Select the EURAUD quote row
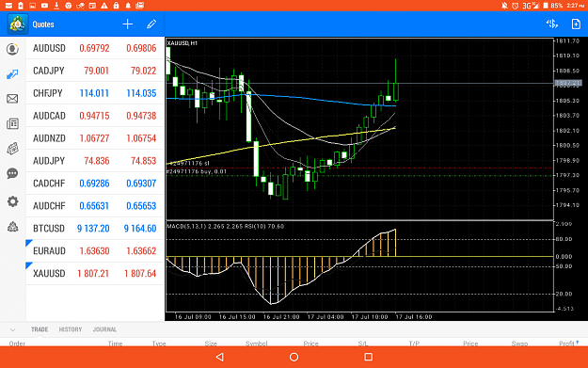 [95, 250]
